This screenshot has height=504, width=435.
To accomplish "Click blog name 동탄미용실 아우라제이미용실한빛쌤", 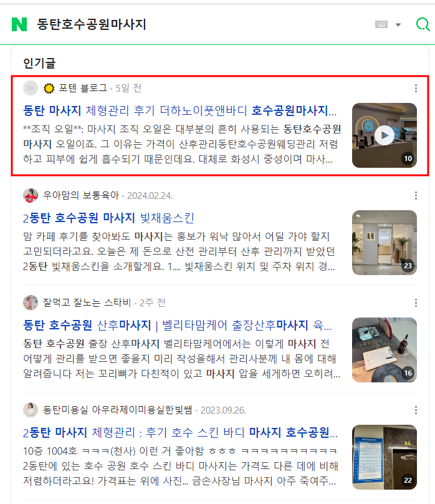I will click(x=118, y=410).
